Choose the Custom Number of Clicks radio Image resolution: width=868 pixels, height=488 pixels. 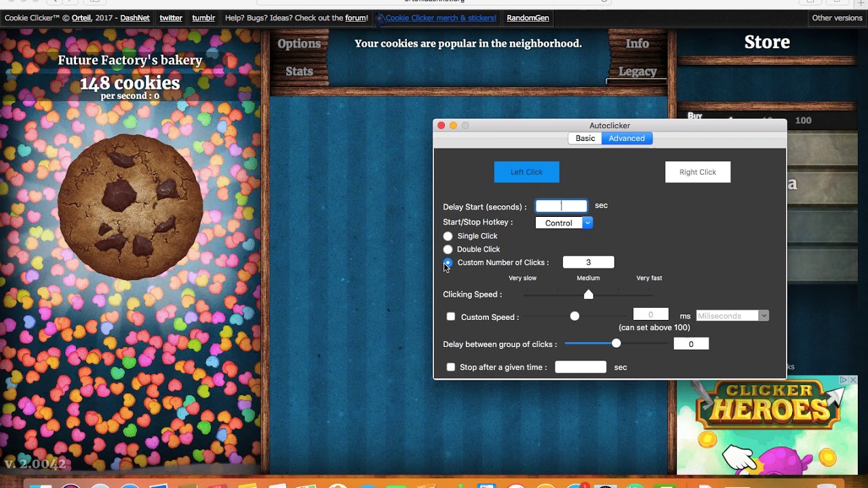pos(448,262)
